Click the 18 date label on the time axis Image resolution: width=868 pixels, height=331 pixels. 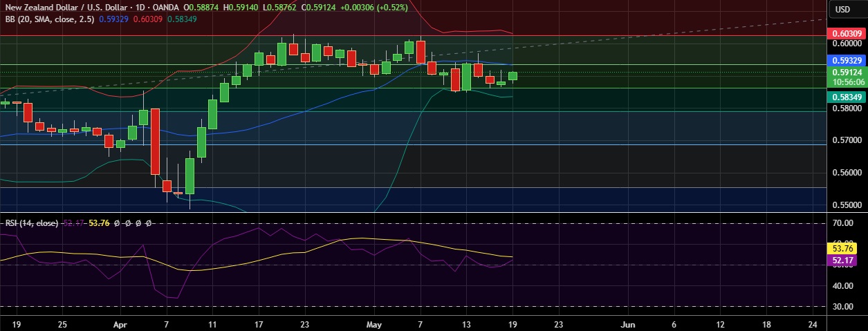click(766, 324)
